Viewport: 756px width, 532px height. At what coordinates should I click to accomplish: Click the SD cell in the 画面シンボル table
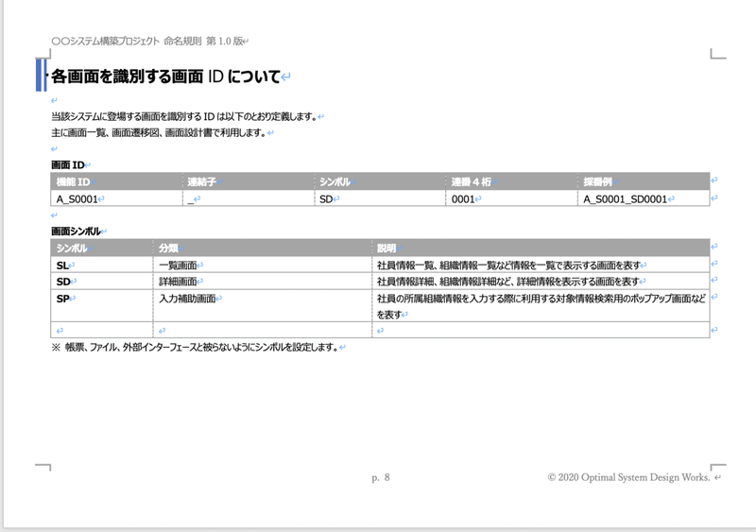click(x=102, y=282)
